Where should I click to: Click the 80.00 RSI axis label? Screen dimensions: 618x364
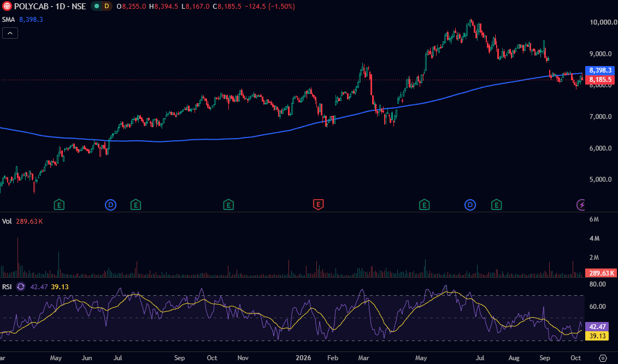point(597,284)
